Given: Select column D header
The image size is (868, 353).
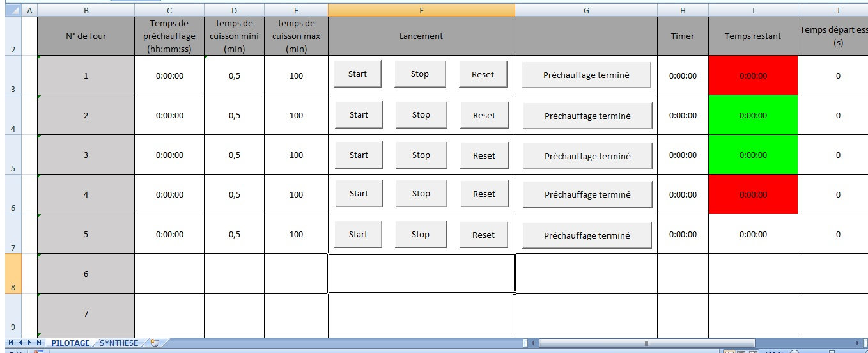Looking at the screenshot, I should (x=234, y=10).
